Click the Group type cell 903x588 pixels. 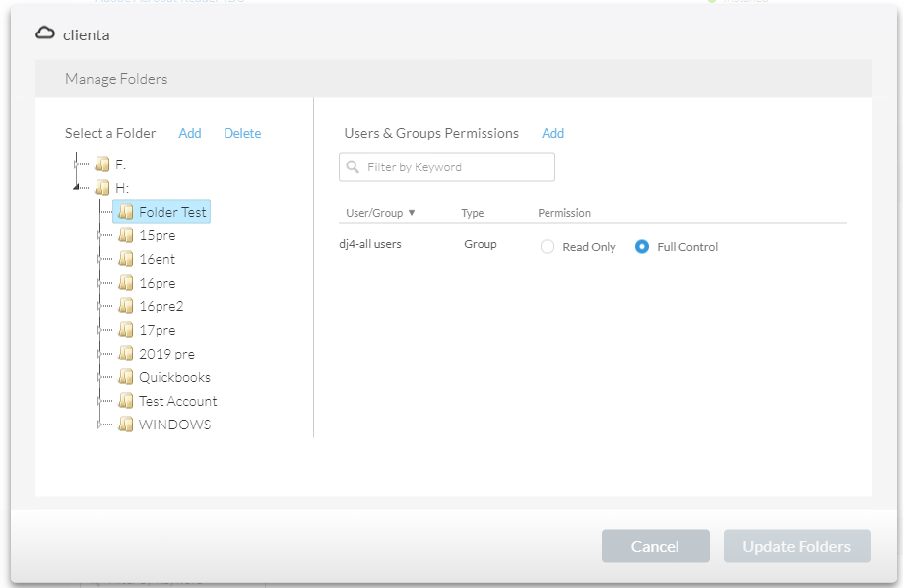[481, 244]
